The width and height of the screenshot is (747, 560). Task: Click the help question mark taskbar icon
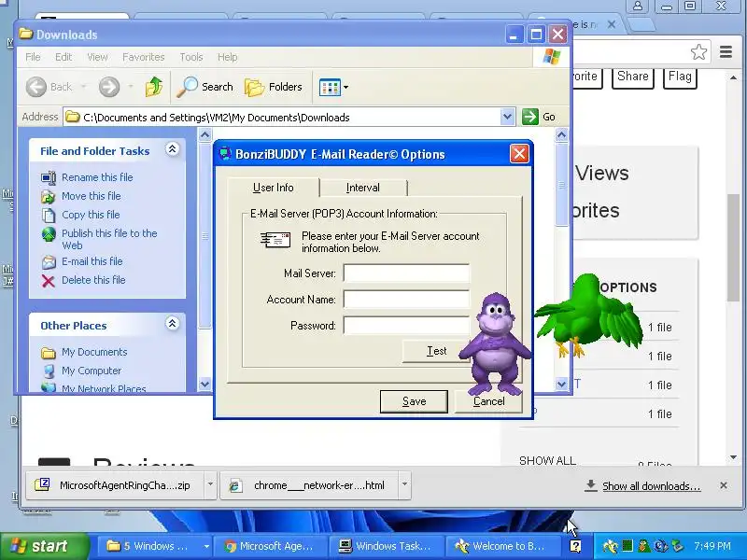point(575,546)
